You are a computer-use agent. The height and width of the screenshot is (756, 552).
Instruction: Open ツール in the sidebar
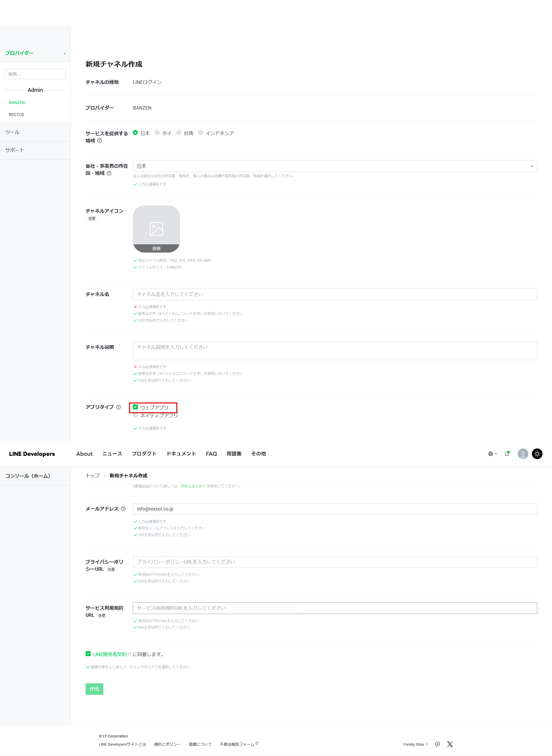click(x=35, y=132)
